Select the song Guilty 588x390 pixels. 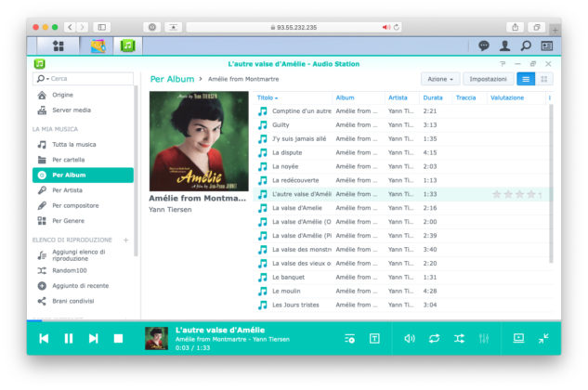[x=401, y=124]
